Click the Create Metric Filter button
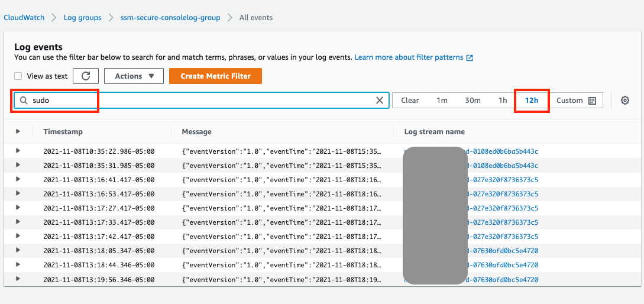This screenshot has width=644, height=304. pos(216,76)
